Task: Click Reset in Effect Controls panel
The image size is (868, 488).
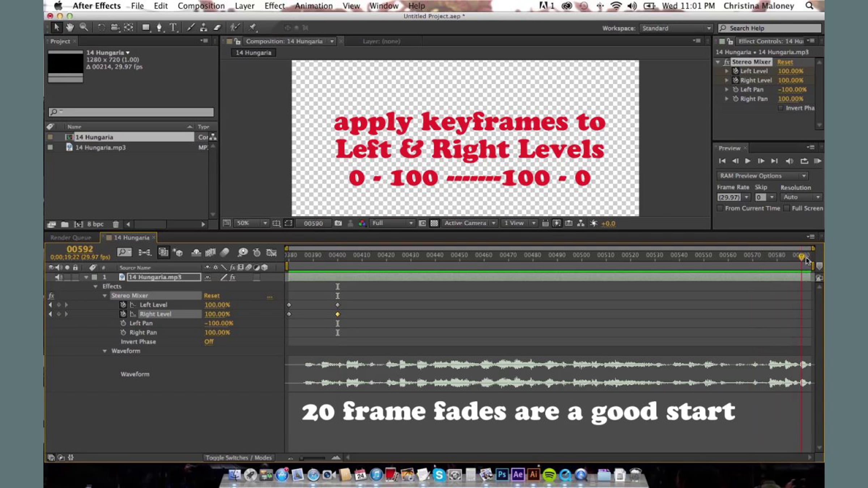Action: [785, 62]
